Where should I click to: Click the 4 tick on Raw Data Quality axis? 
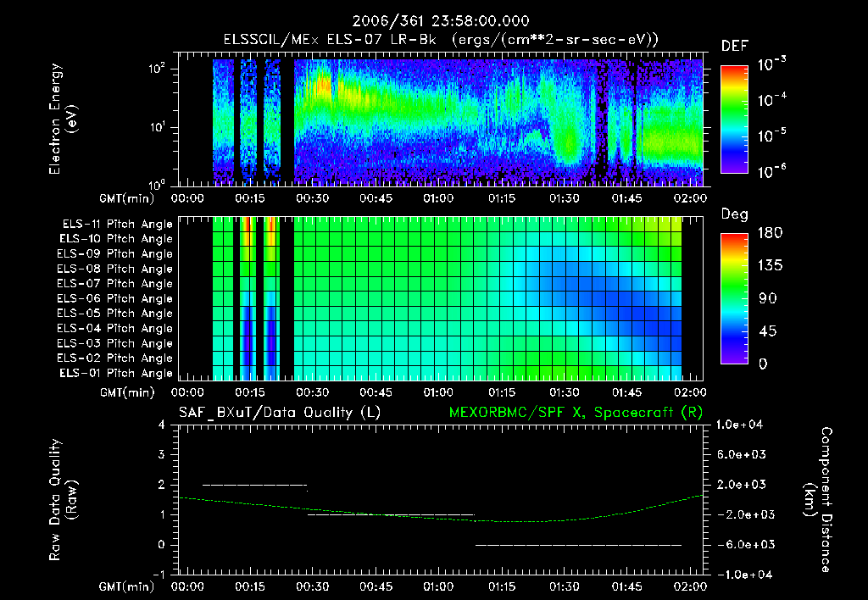point(161,425)
